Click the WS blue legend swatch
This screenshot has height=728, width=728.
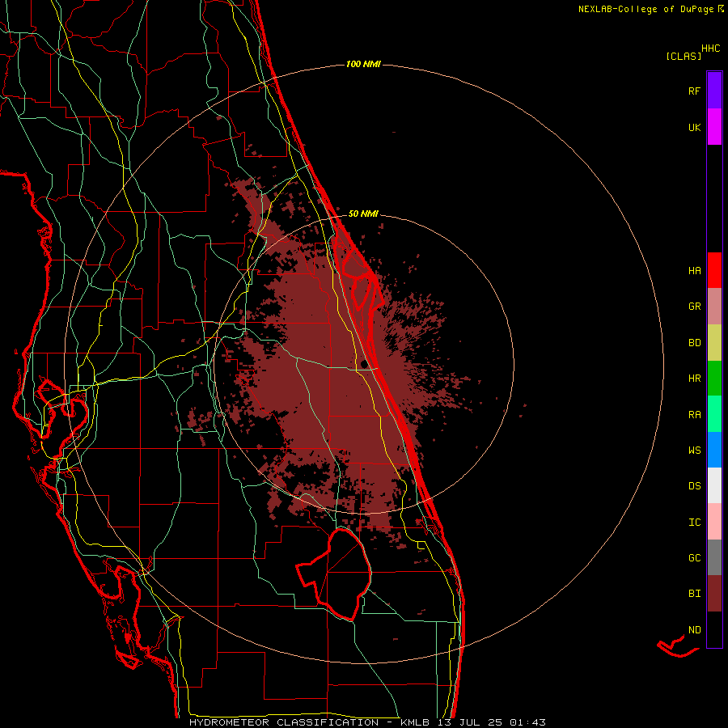pos(714,450)
